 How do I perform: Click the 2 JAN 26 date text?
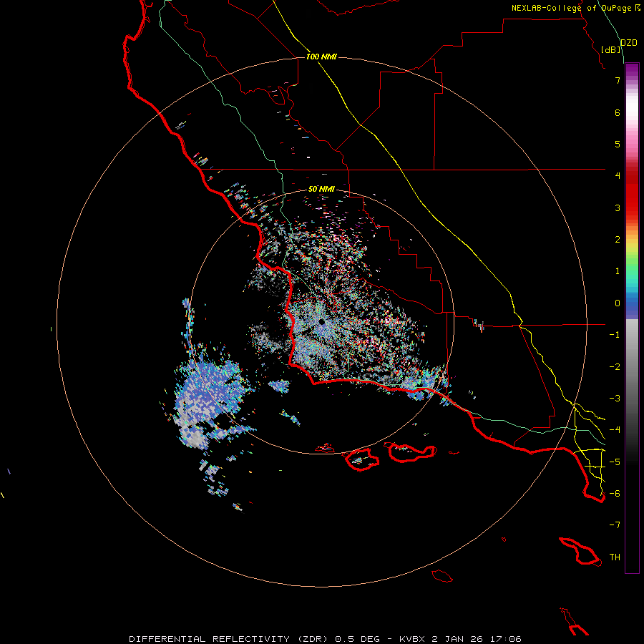click(457, 639)
